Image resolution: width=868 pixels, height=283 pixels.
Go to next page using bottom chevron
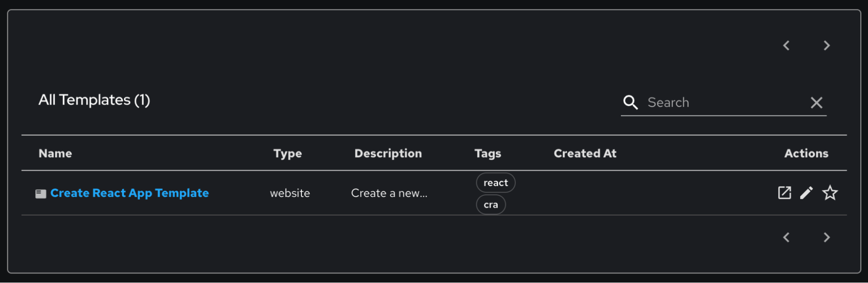tap(827, 237)
